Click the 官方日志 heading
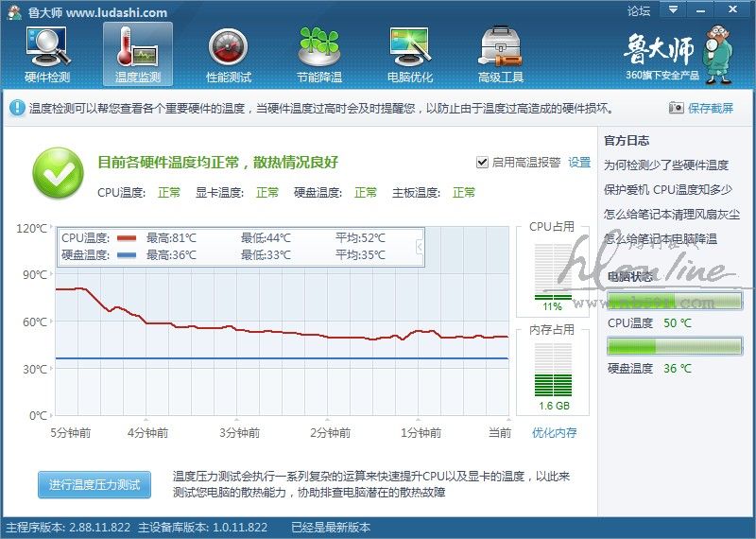The height and width of the screenshot is (539, 756). (627, 140)
